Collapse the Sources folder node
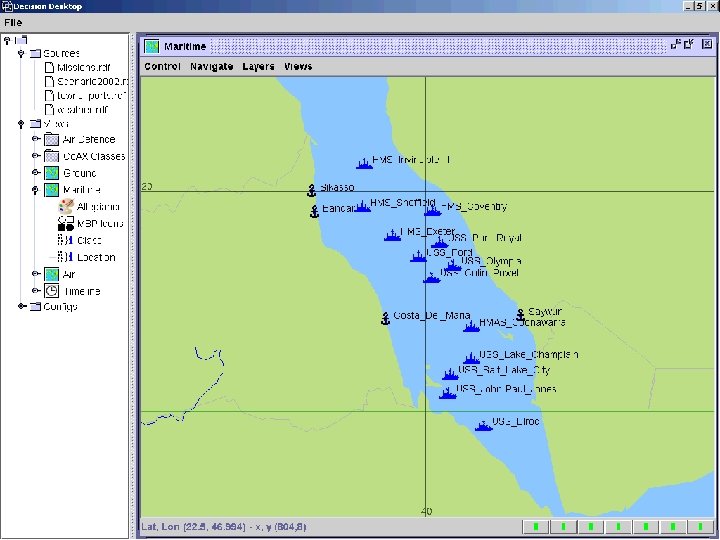Viewport: 720px width, 540px height. point(21,54)
